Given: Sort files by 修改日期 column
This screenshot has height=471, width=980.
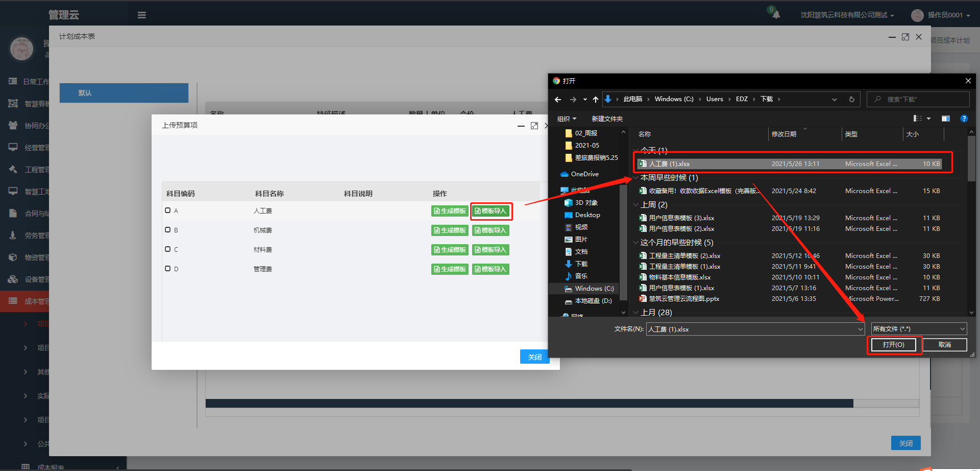Looking at the screenshot, I should tap(784, 134).
